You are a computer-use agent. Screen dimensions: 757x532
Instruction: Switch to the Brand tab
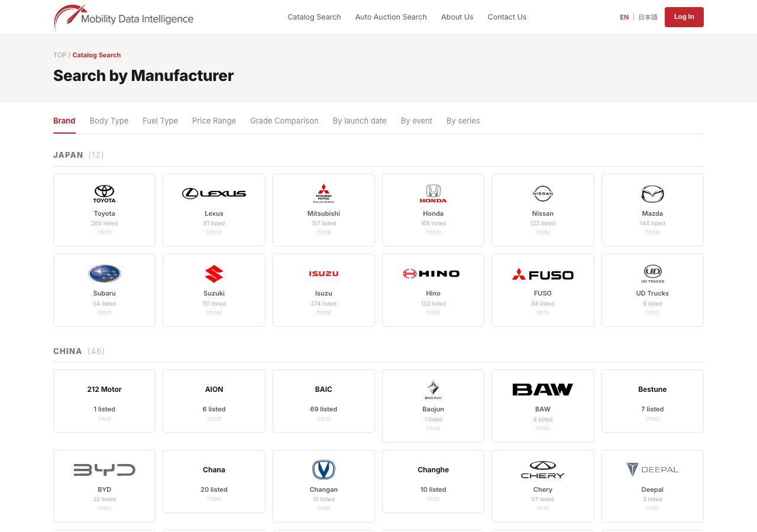[64, 121]
